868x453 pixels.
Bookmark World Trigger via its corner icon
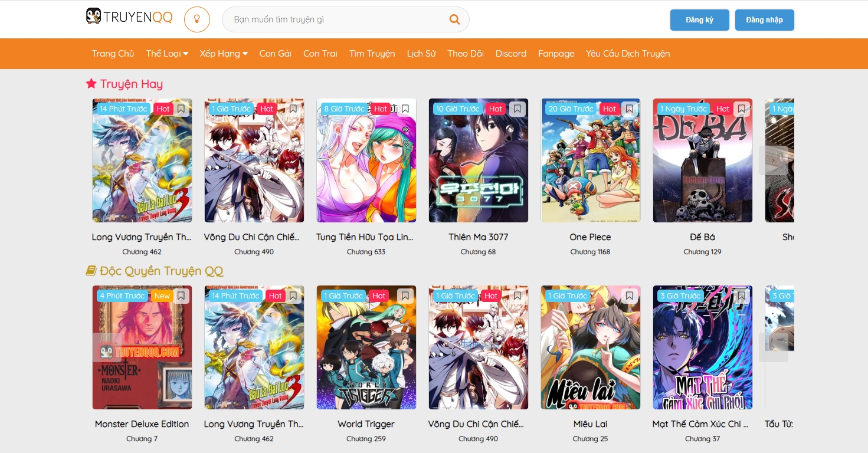click(405, 296)
